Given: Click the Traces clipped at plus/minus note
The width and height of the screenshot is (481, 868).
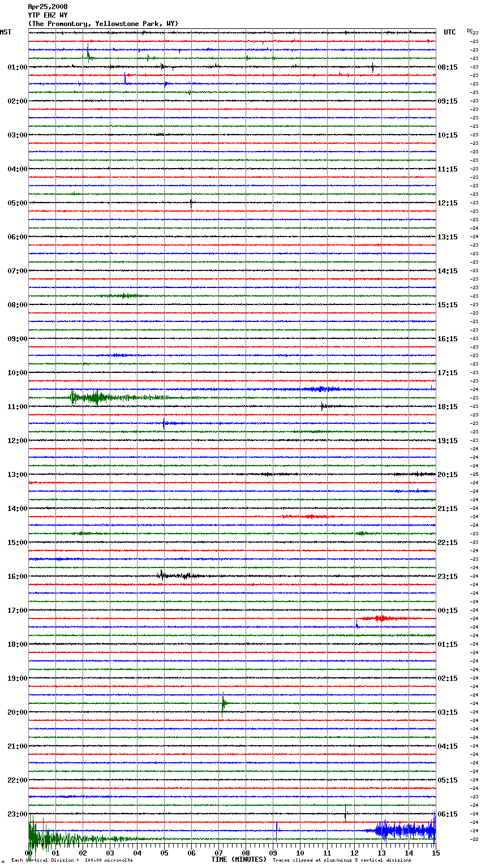Looking at the screenshot, I should [342, 861].
